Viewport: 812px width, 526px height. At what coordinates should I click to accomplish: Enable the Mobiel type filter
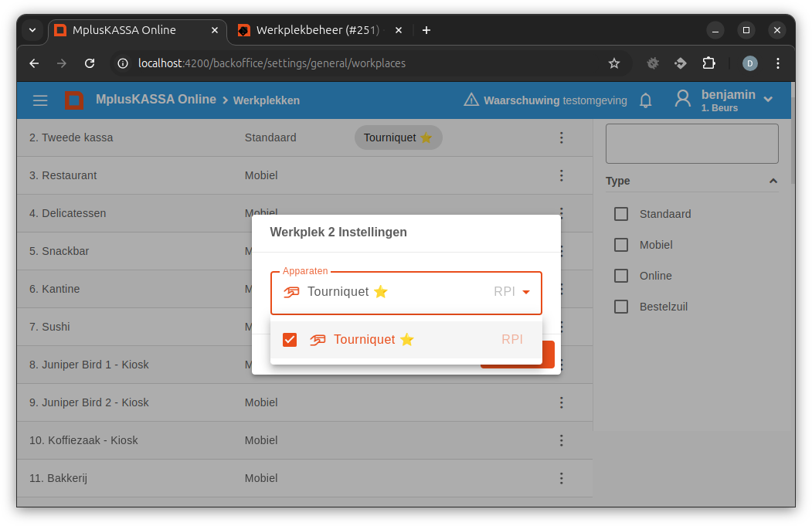point(621,245)
